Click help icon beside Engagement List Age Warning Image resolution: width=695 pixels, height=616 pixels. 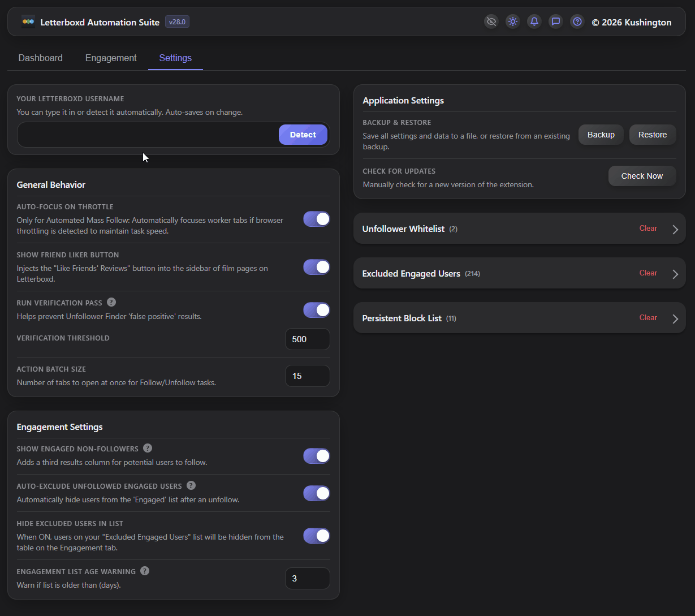click(145, 571)
